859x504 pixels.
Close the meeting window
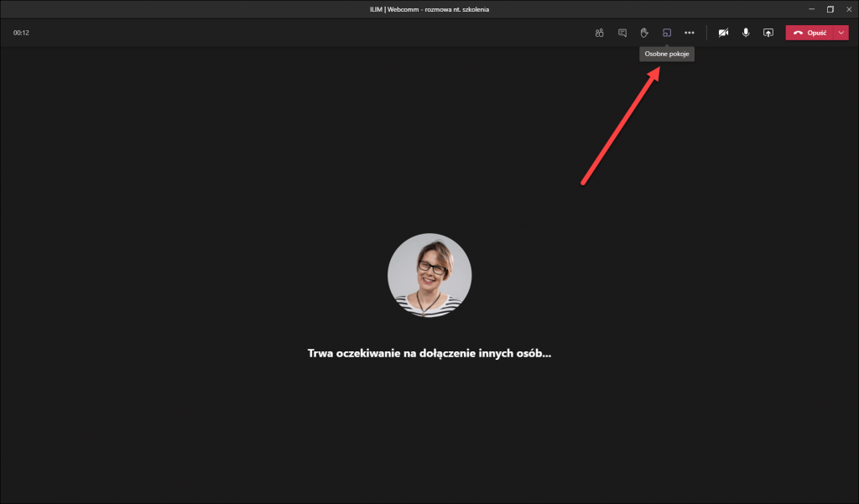tap(849, 9)
